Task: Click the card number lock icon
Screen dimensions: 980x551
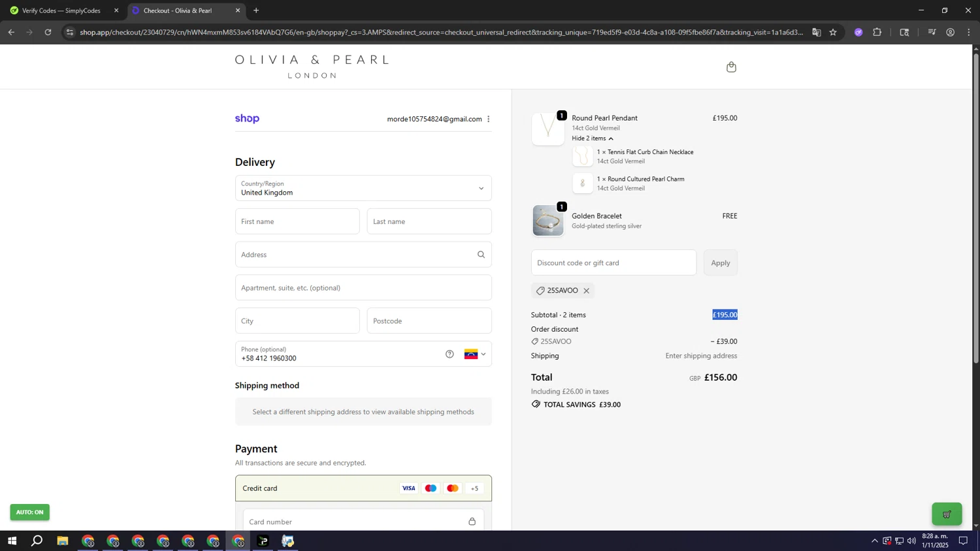Action: tap(472, 522)
